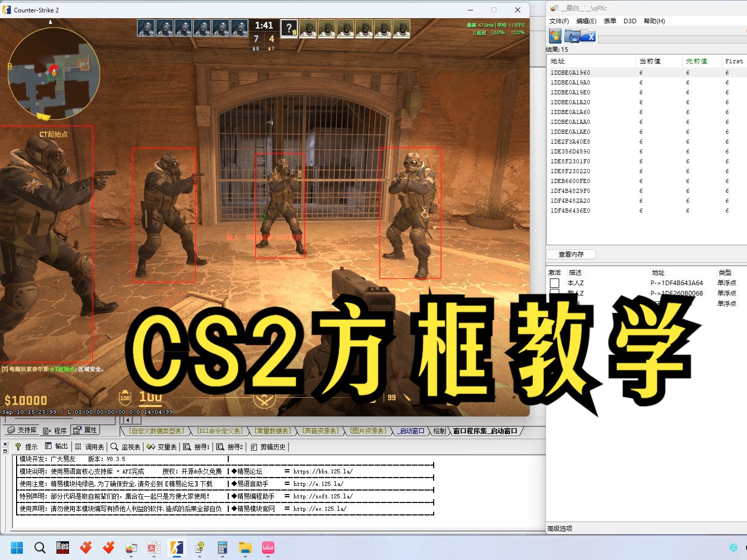Screen dimensions: 747x560
Task: Open the [常量数据表] tab
Action: click(272, 431)
